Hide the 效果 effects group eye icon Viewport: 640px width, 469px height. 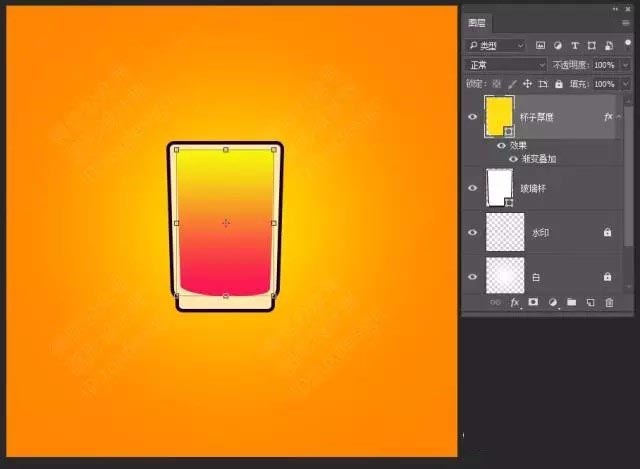pos(501,146)
